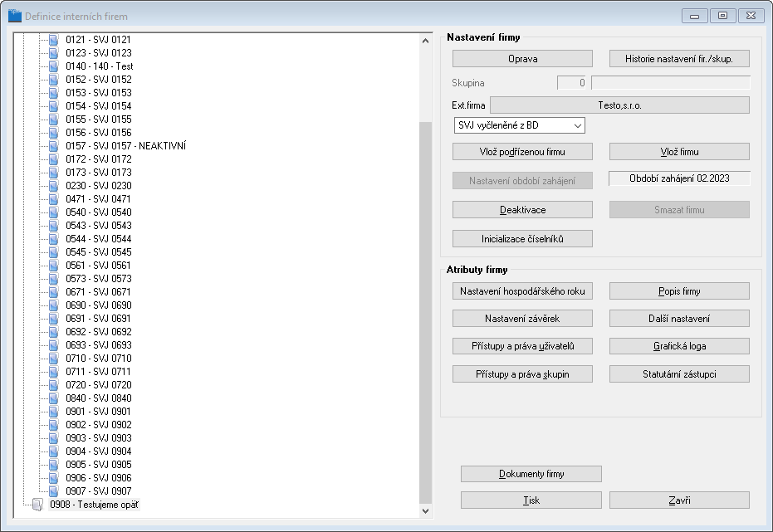Click the document icon beside 0140 - 140 - Test
This screenshot has width=773, height=532.
pyautogui.click(x=53, y=66)
